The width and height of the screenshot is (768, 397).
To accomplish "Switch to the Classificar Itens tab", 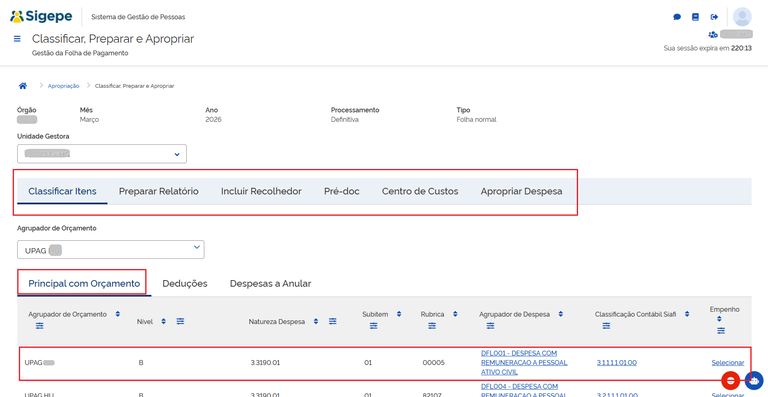I will (62, 191).
